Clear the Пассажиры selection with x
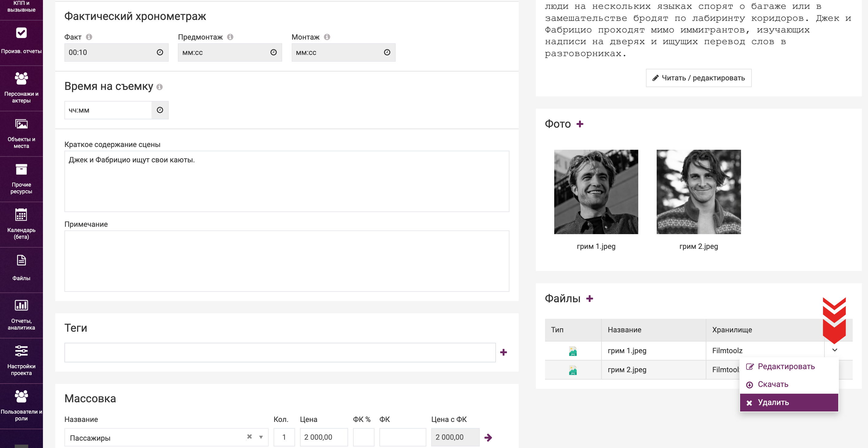 pyautogui.click(x=249, y=437)
